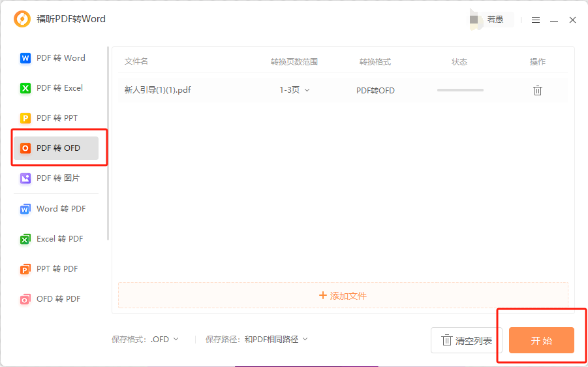
Task: Open Word to PDF converter icon
Action: (25, 209)
